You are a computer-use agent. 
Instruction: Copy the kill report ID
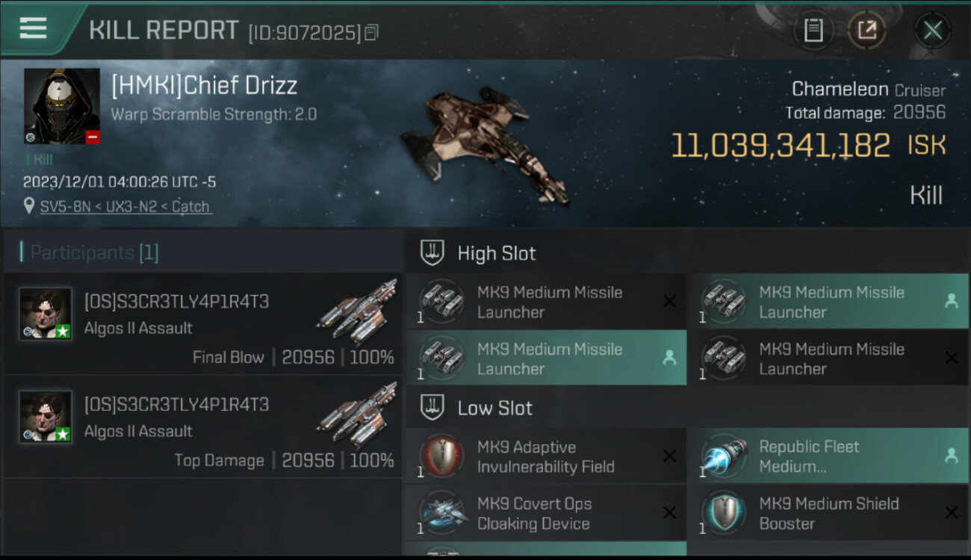372,32
